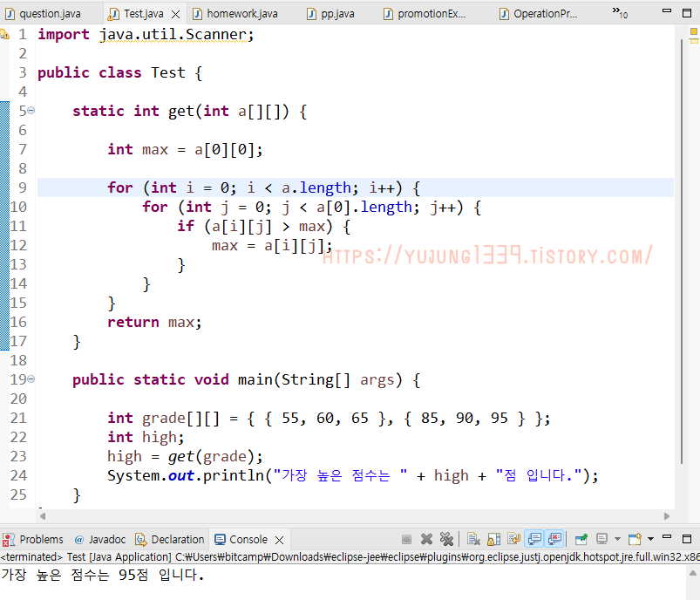Viewport: 700px width, 600px height.
Task: Minimize the Console view panel
Action: point(667,537)
